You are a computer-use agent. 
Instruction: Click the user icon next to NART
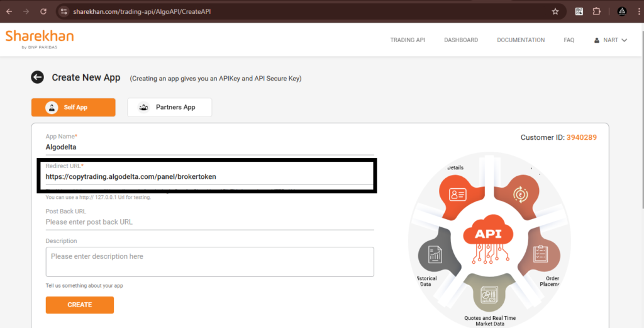pyautogui.click(x=597, y=40)
